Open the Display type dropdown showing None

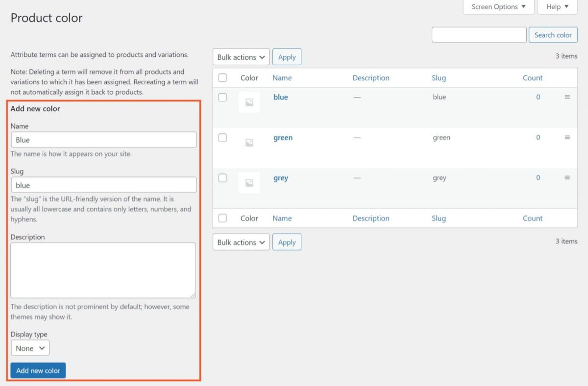(x=30, y=348)
